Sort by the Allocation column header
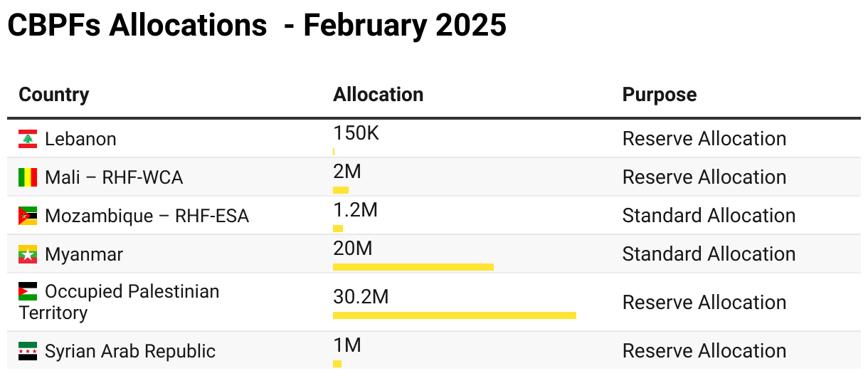 point(378,95)
